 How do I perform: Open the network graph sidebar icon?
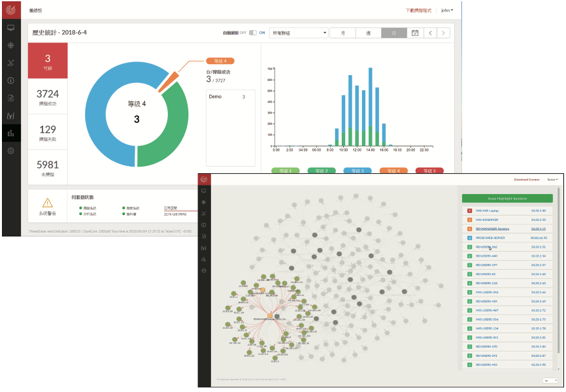point(11,63)
